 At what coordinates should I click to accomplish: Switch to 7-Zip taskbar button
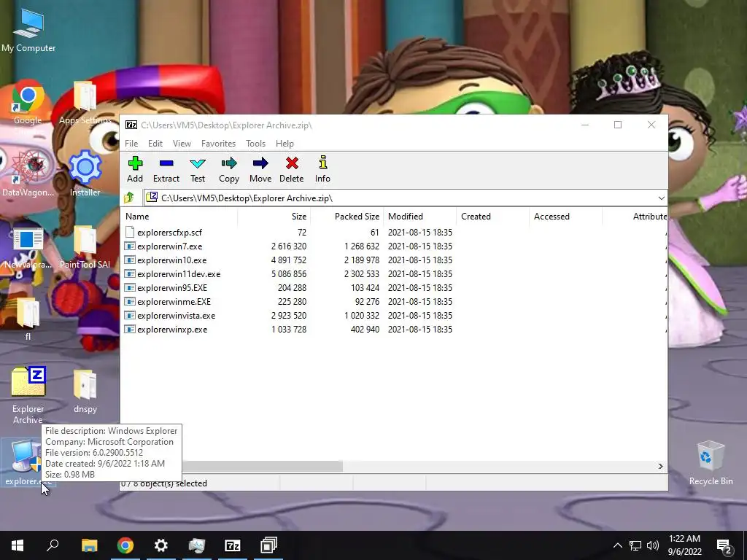233,545
